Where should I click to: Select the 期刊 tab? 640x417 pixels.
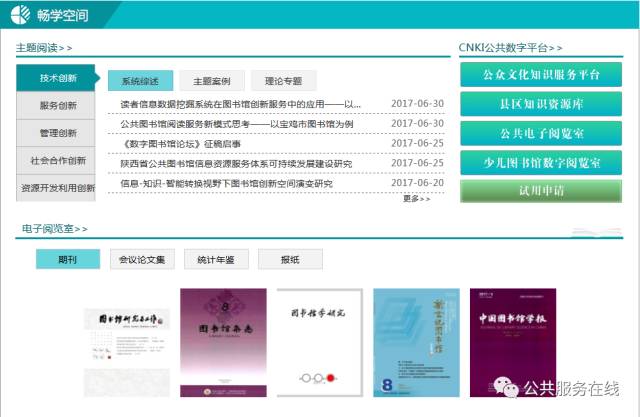pyautogui.click(x=68, y=259)
